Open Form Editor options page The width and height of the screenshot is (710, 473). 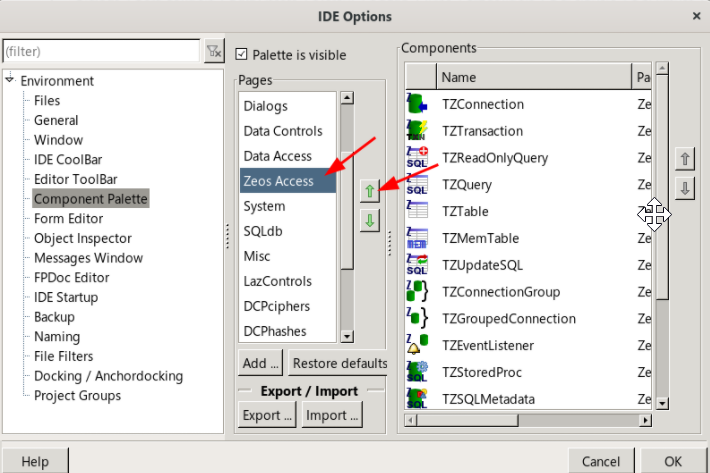click(68, 219)
